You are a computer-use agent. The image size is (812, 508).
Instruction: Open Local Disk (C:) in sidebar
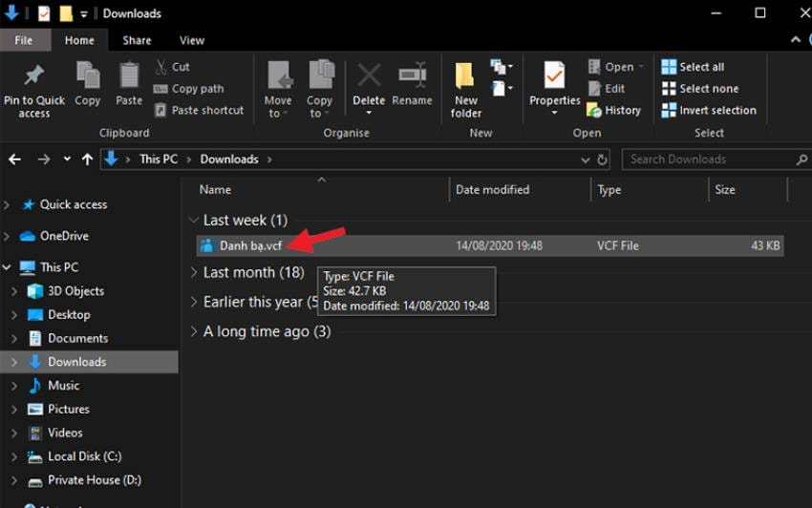(x=84, y=456)
